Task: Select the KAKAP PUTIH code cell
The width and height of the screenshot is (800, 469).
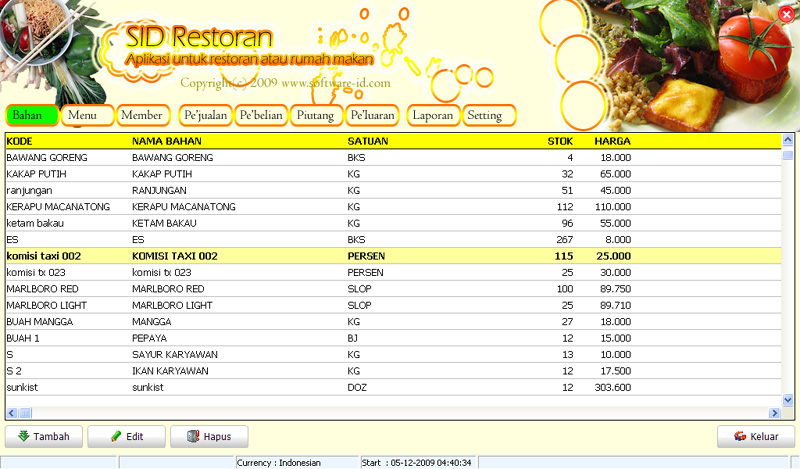Action: (36, 174)
